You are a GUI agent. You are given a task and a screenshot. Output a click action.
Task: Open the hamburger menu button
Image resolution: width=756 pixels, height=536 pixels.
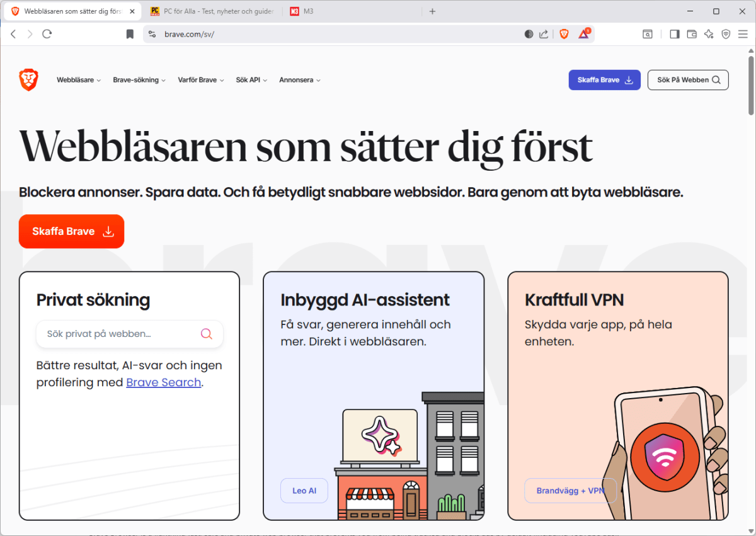pos(743,34)
